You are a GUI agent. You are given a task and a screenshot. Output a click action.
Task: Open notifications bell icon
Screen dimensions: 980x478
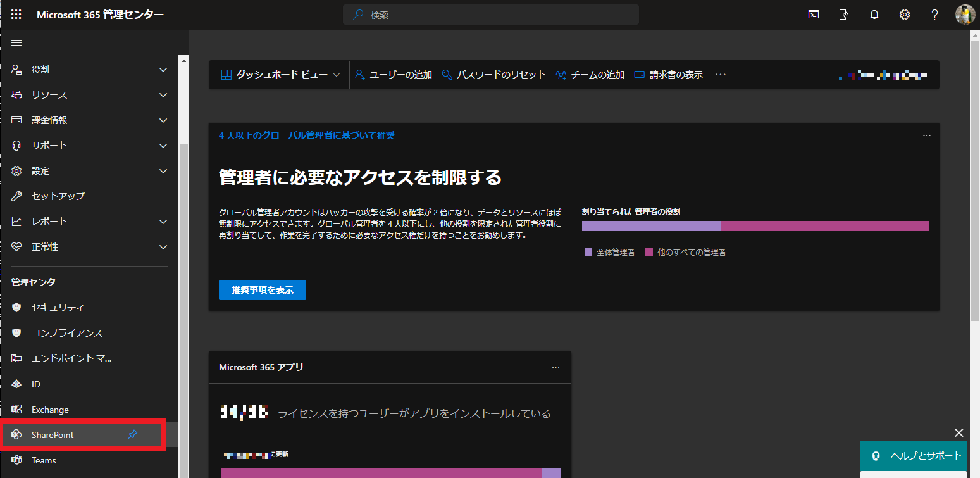(874, 15)
